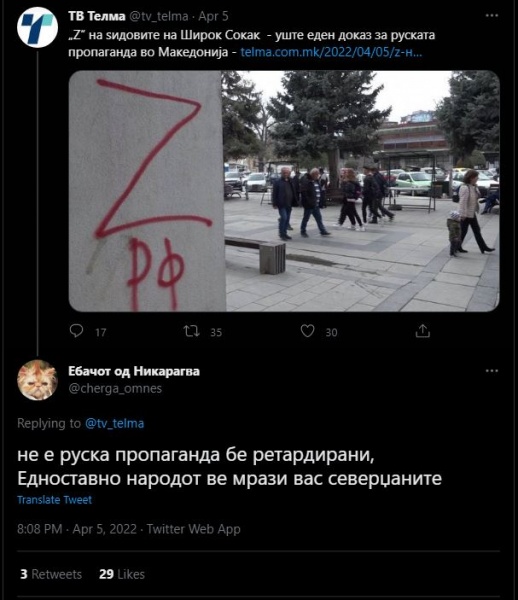View the 3 Retweets list
The height and width of the screenshot is (600, 518).
tap(51, 574)
